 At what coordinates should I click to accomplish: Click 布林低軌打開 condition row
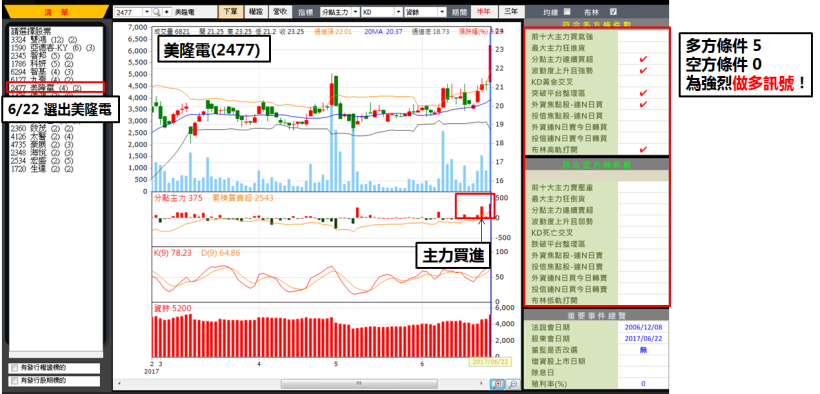click(597, 300)
